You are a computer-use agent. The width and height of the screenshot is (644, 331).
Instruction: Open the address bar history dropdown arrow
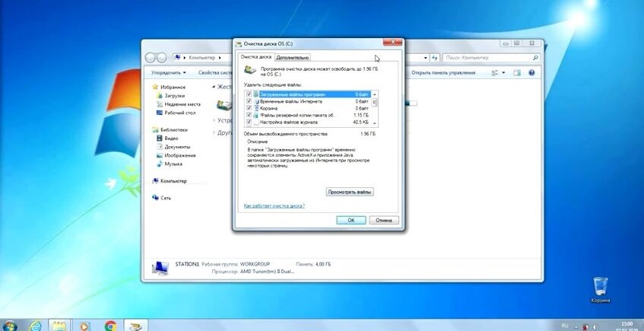click(x=426, y=58)
